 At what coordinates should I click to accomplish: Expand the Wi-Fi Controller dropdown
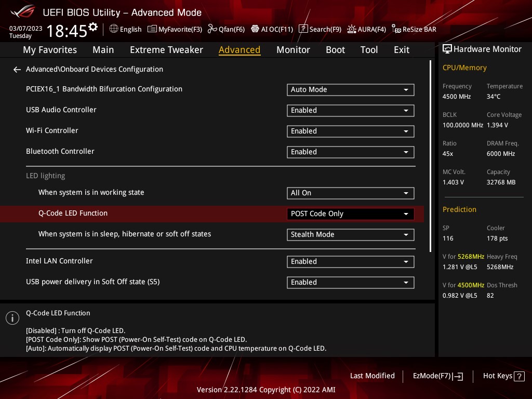click(350, 131)
